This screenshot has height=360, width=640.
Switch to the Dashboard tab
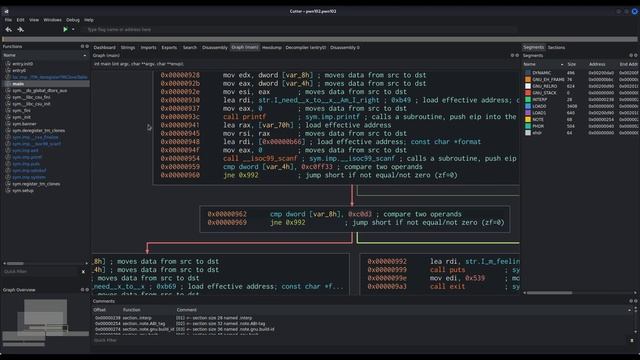[104, 47]
